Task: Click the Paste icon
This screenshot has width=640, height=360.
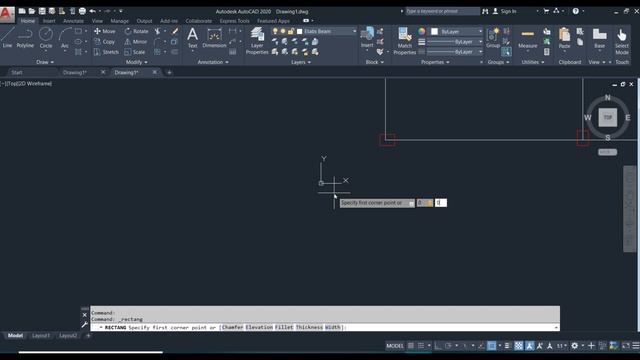Action: tap(564, 38)
